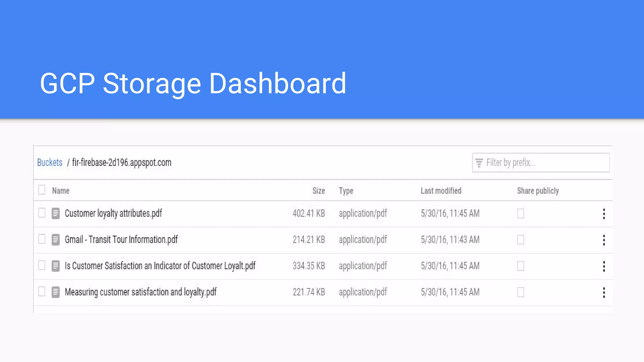Enable Share publicly for Customer loyalty attributes.pdf
644x362 pixels.
pos(521,214)
